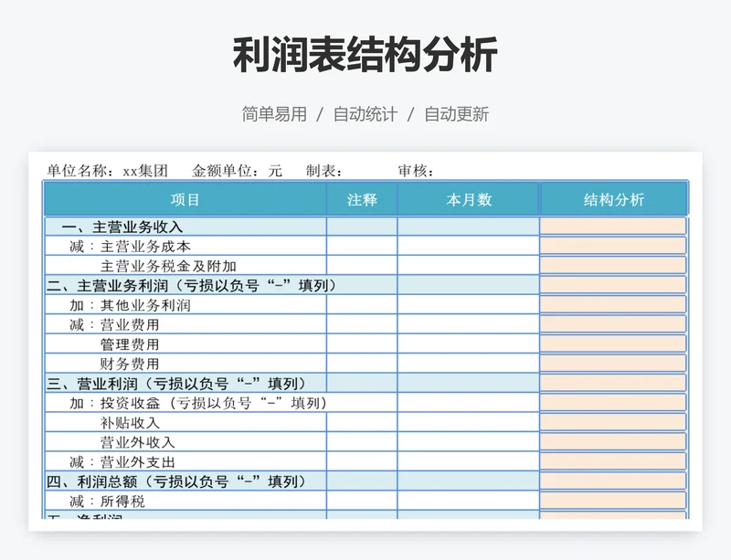The height and width of the screenshot is (560, 731).
Task: Select 结构分析 cell for 营业外收入 row
Action: (x=613, y=441)
